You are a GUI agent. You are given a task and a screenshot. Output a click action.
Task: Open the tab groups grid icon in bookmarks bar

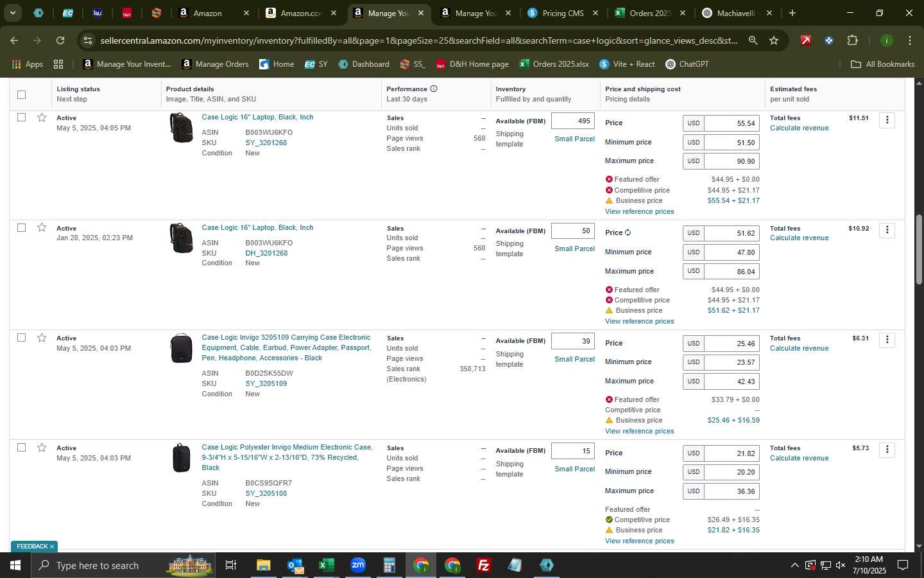point(58,64)
